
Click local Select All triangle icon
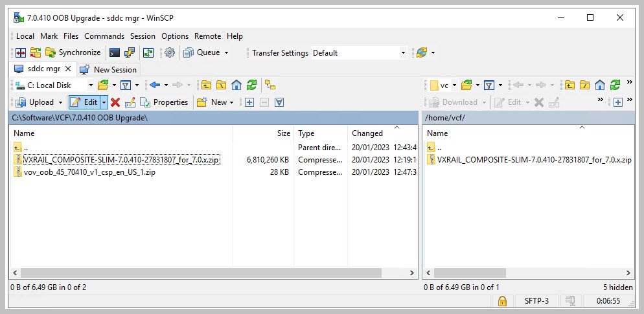coord(279,102)
